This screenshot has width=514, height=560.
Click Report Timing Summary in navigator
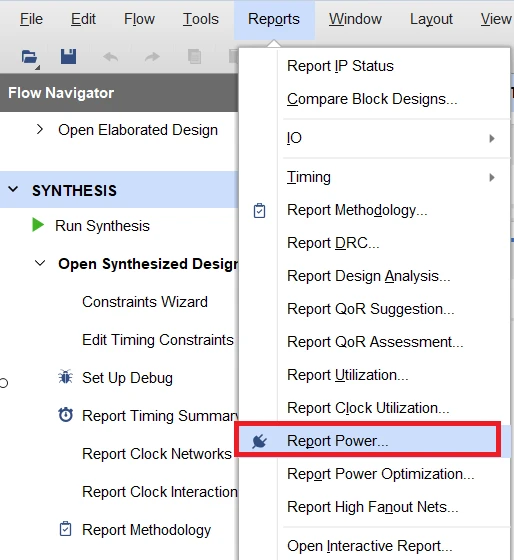(160, 416)
